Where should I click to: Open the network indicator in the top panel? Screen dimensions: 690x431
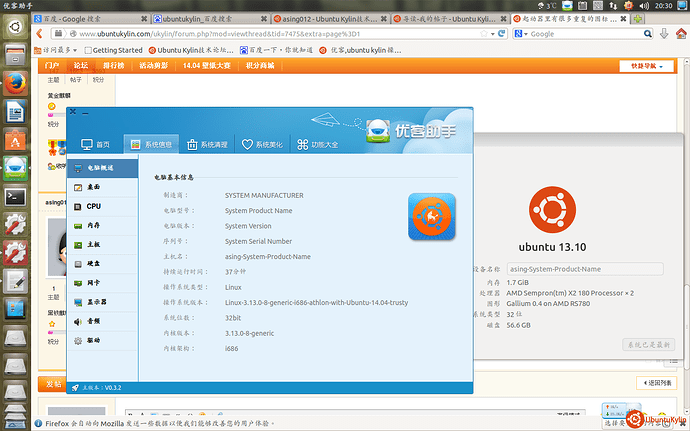[x=613, y=6]
